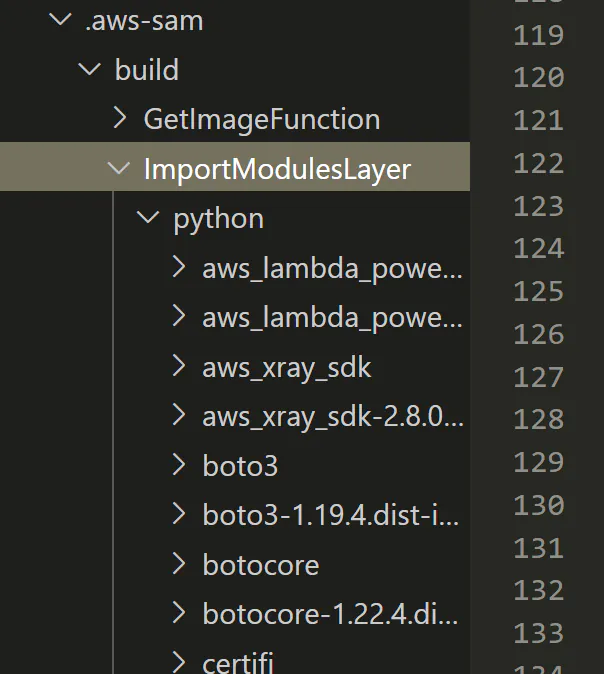Expand the botocore-1.22.4.di... folder chevron
604x674 pixels.
[x=179, y=613]
